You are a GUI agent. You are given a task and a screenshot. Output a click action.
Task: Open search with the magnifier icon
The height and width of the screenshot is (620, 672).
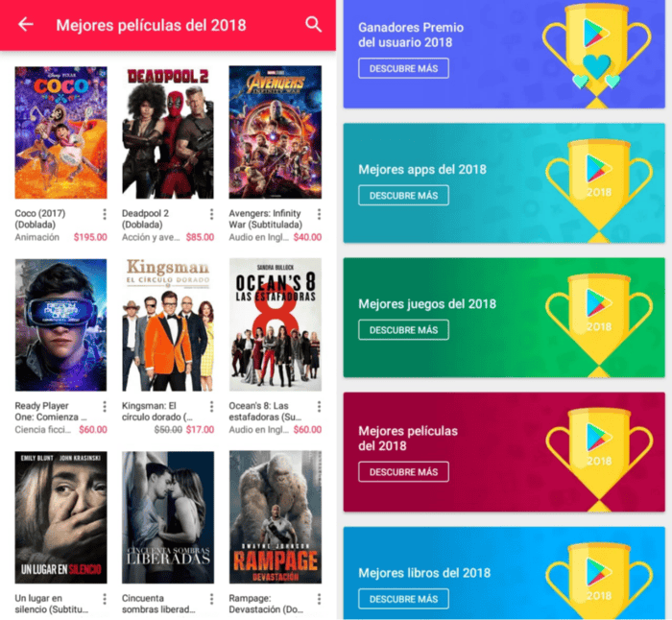(313, 24)
